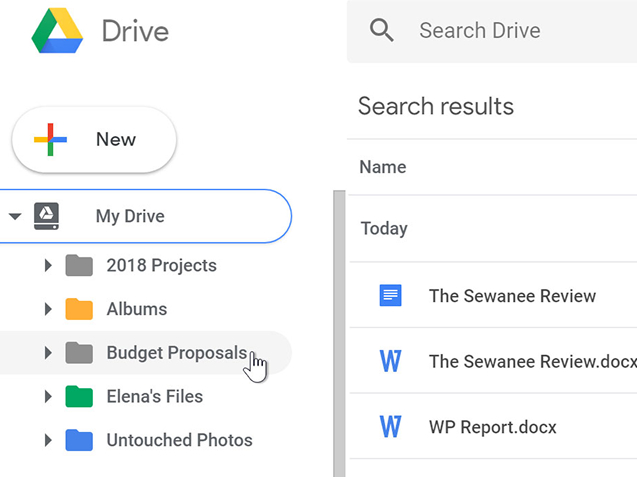Click the Word icon beside WP Report.docx
Viewport: 637px width, 477px height.
390,427
